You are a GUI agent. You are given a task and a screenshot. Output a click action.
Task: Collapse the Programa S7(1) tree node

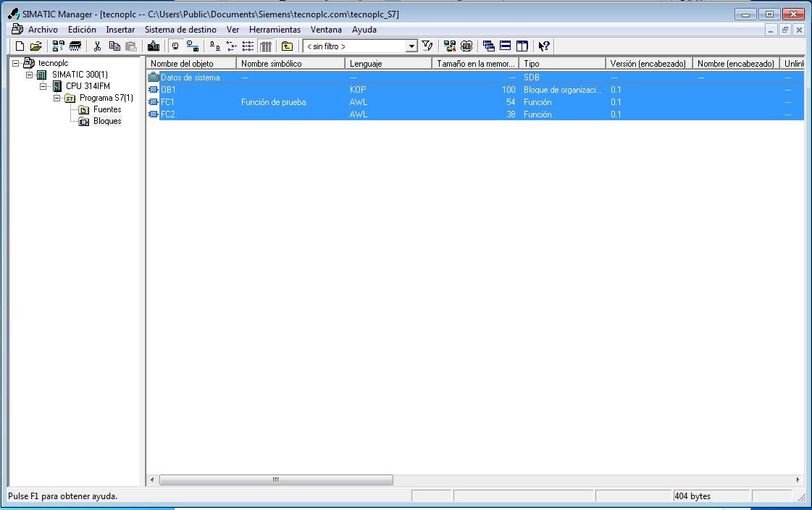coord(56,98)
